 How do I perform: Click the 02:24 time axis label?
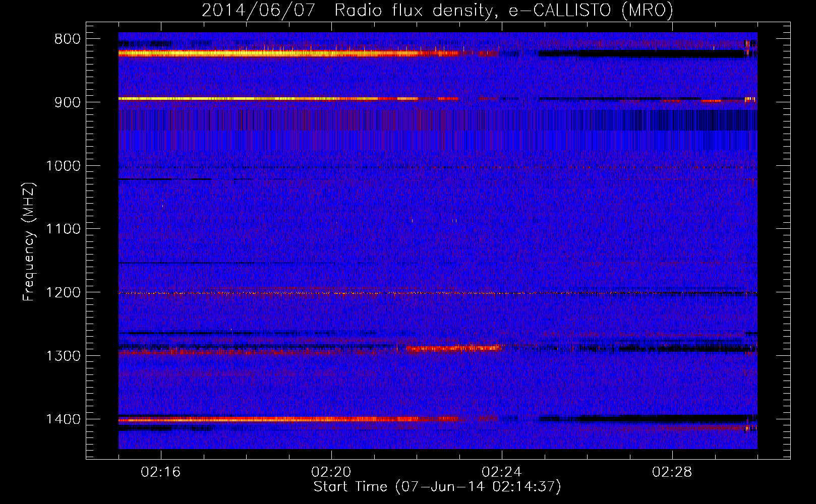[502, 472]
